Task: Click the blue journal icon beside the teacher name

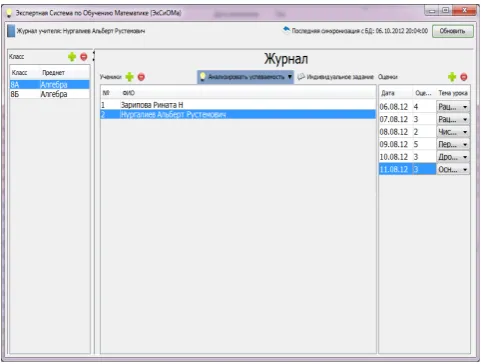Action: click(x=11, y=31)
